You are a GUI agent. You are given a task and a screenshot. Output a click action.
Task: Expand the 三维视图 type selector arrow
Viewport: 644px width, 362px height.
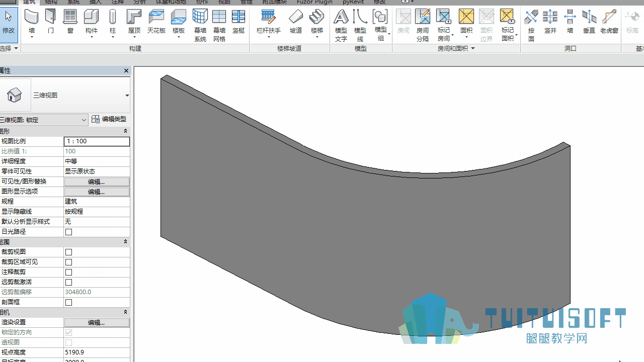coord(127,96)
